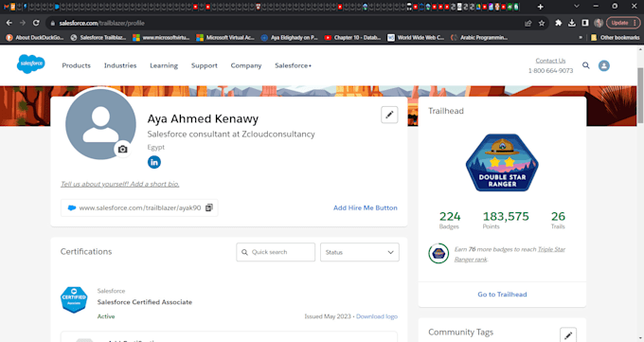This screenshot has height=342, width=644.
Task: Click Add Hire Me Button link
Action: point(366,207)
